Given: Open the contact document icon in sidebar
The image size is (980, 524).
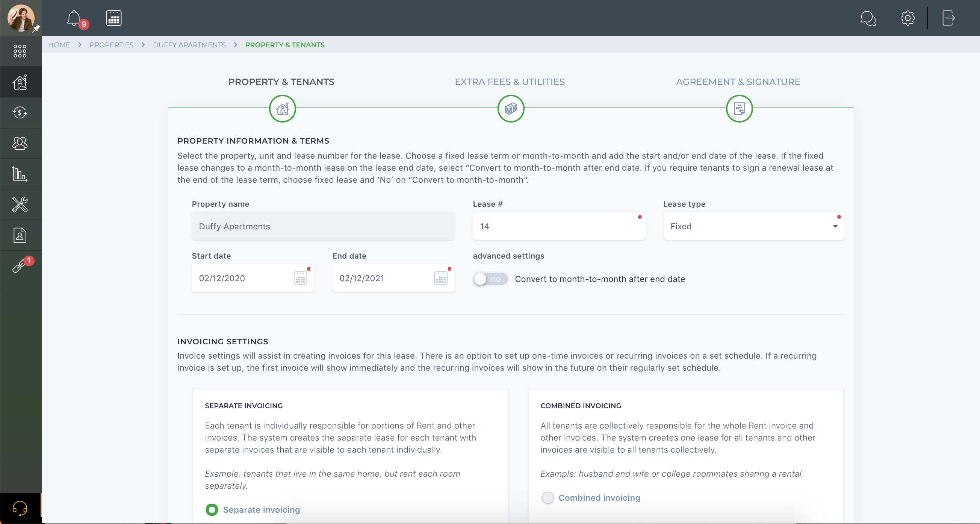Looking at the screenshot, I should click(20, 235).
